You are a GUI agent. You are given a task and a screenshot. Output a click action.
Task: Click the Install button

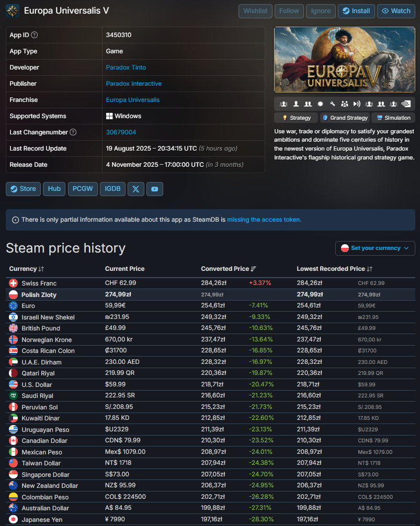coord(356,11)
